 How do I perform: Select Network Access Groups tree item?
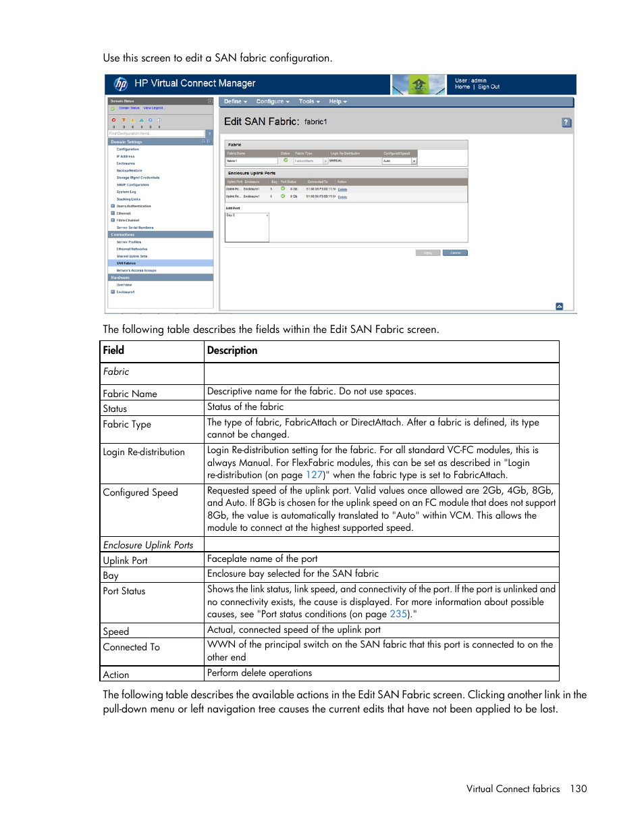click(136, 270)
